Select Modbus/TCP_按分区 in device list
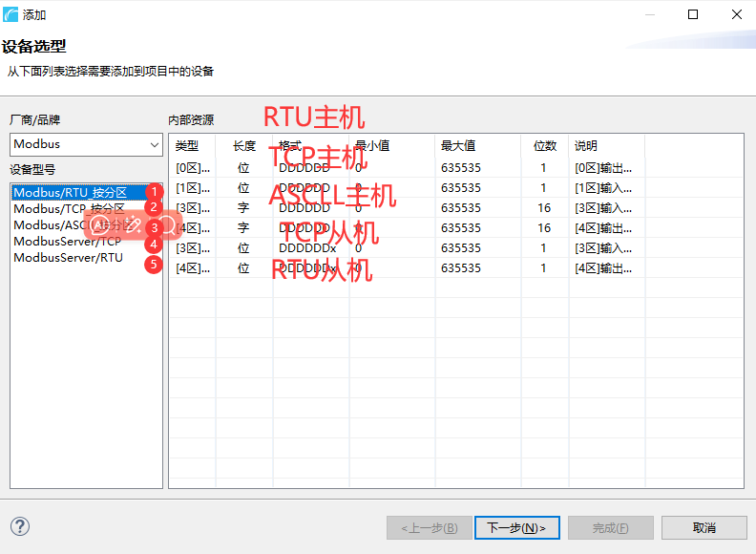 coord(70,209)
